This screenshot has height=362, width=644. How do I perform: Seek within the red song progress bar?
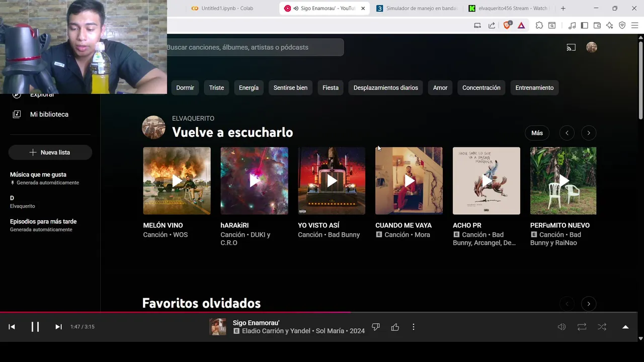(318, 312)
